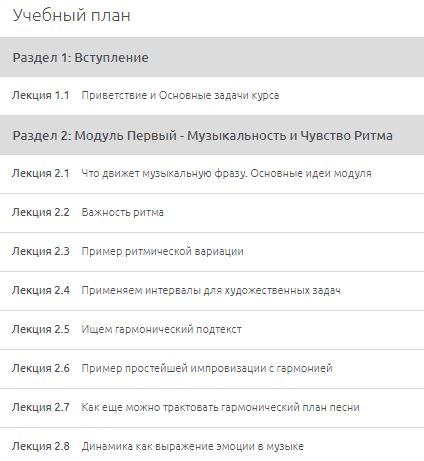The image size is (424, 461).
Task: Open lecture 2.2 Важность ритма
Action: point(212,213)
